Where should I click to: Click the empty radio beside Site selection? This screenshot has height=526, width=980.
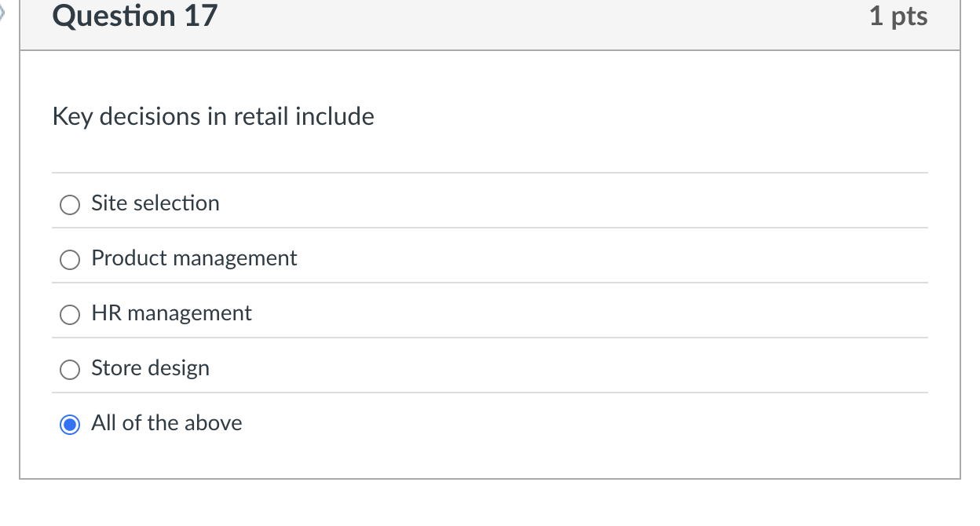tap(69, 204)
